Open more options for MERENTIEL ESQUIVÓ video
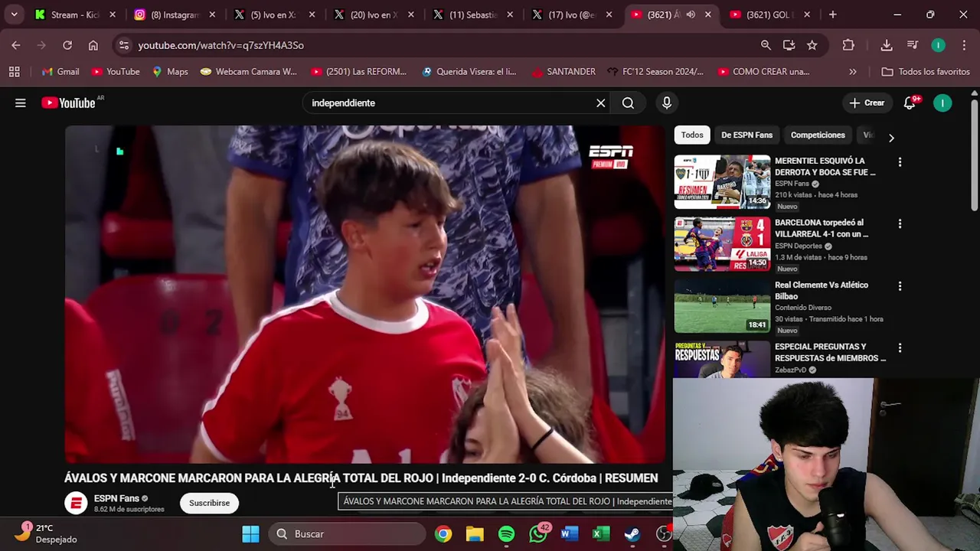 [x=900, y=162]
